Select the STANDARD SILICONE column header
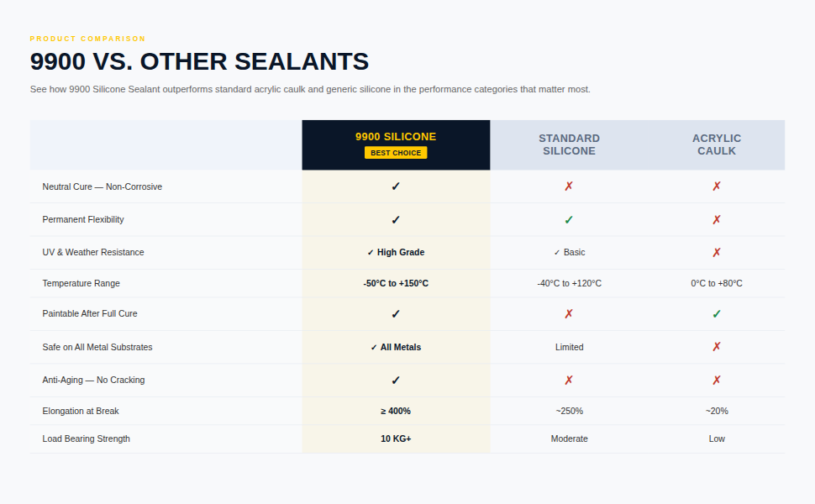This screenshot has height=504, width=815. 569,145
